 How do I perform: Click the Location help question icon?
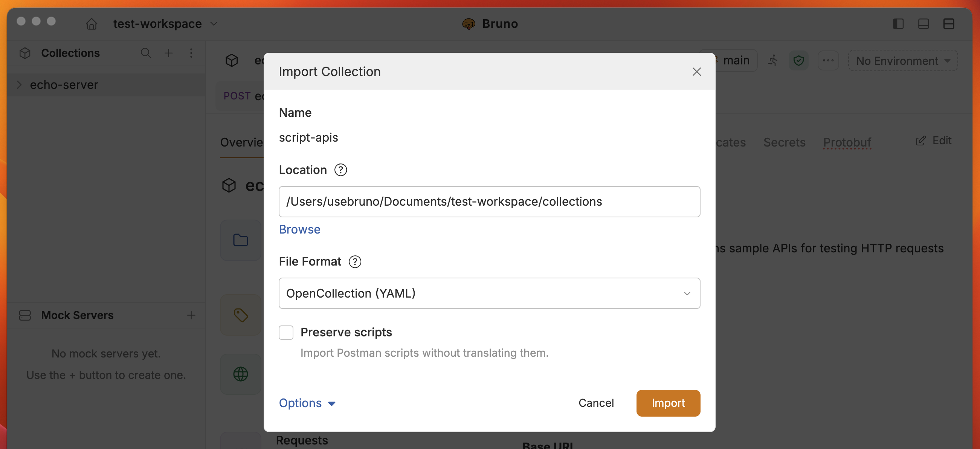point(340,170)
